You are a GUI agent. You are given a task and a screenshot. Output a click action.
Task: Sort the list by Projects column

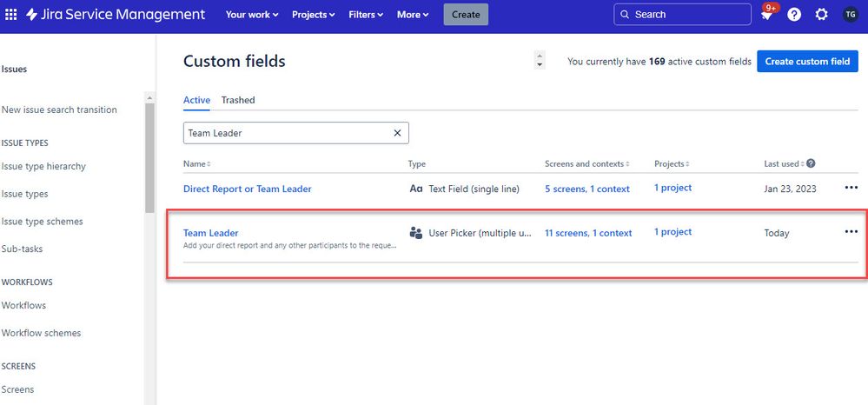672,164
